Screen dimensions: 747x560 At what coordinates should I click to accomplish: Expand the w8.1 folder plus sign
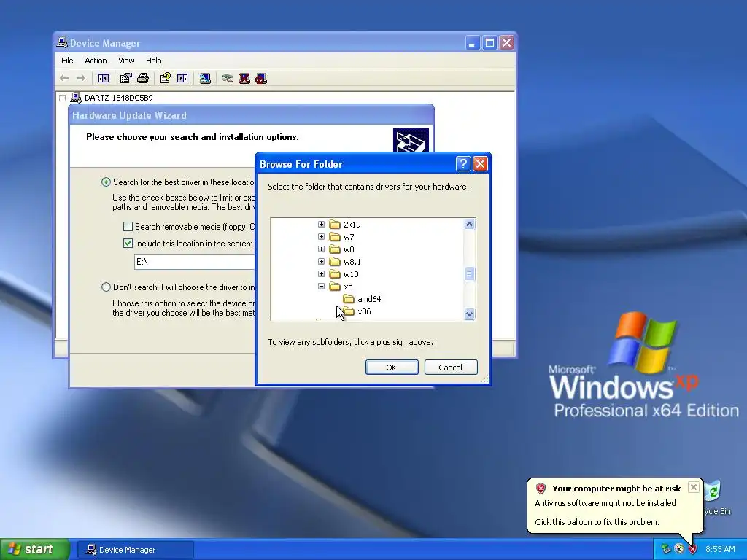click(321, 262)
